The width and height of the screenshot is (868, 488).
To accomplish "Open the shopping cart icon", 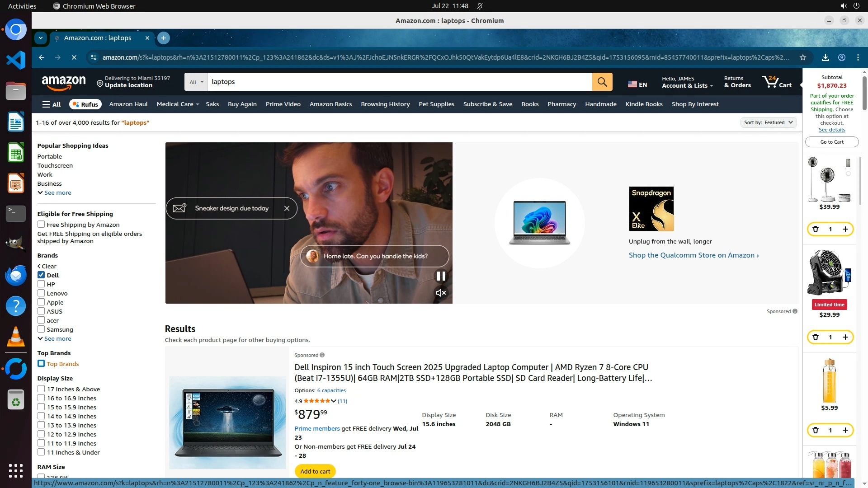I will point(776,82).
